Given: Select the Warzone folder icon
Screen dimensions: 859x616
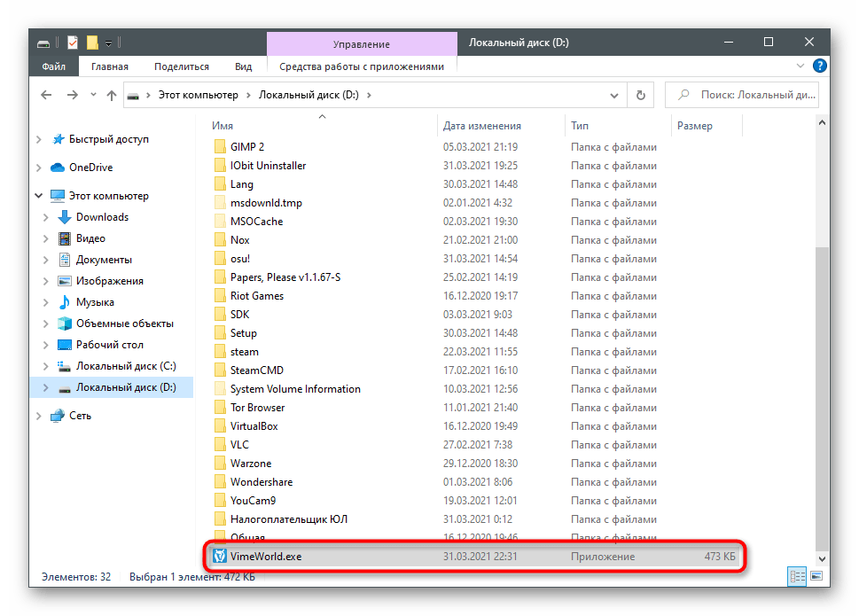Looking at the screenshot, I should (x=220, y=463).
